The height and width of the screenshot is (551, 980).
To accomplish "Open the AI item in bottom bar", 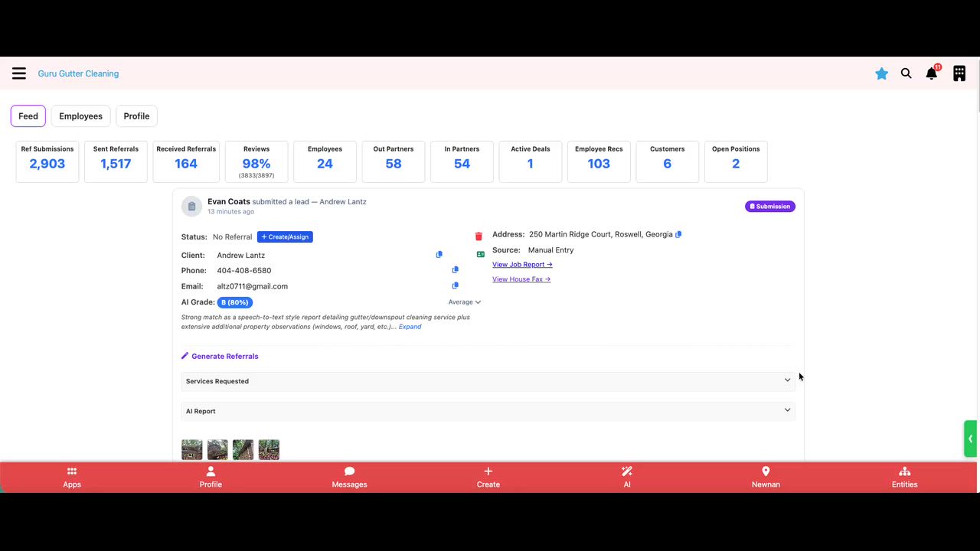I will (627, 477).
